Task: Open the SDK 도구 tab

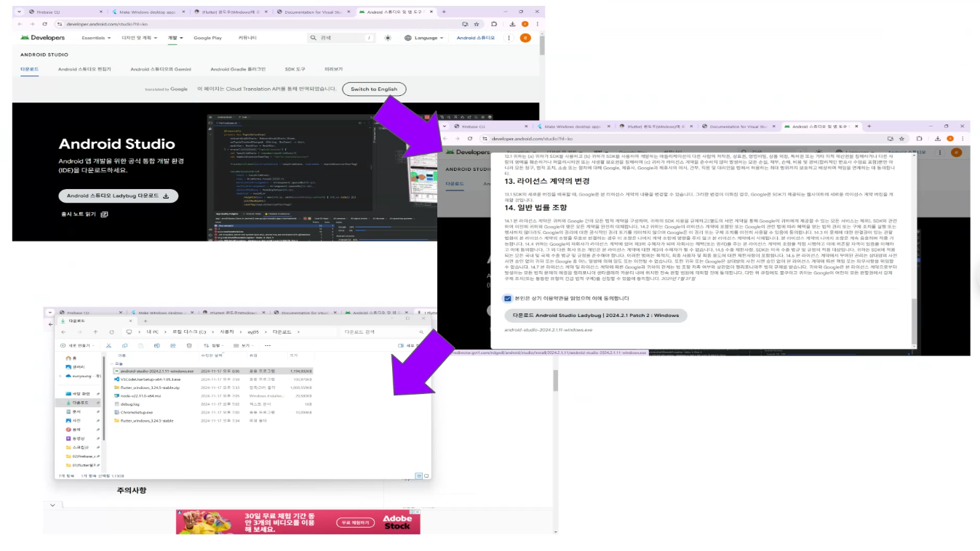Action: [x=295, y=69]
